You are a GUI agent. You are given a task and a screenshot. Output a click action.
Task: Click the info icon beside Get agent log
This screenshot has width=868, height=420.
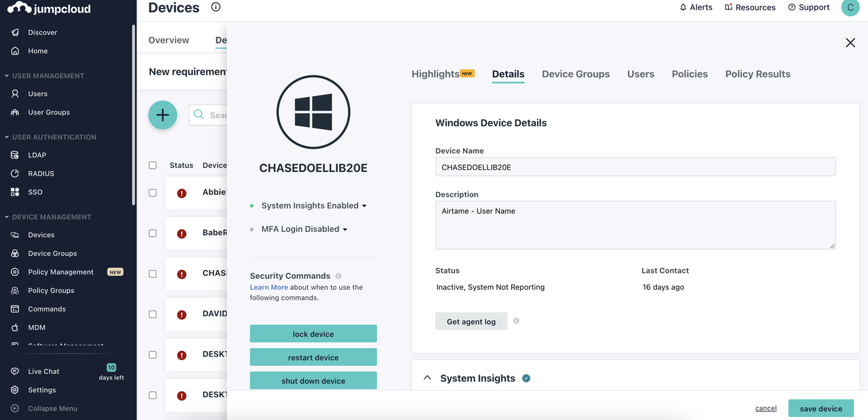click(516, 321)
